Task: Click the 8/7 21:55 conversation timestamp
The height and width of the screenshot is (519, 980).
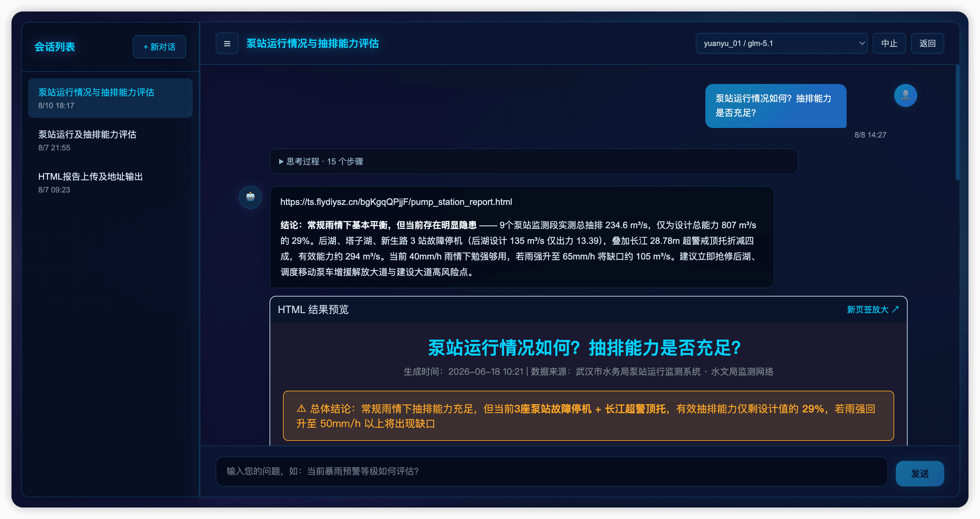Action: pyautogui.click(x=54, y=148)
